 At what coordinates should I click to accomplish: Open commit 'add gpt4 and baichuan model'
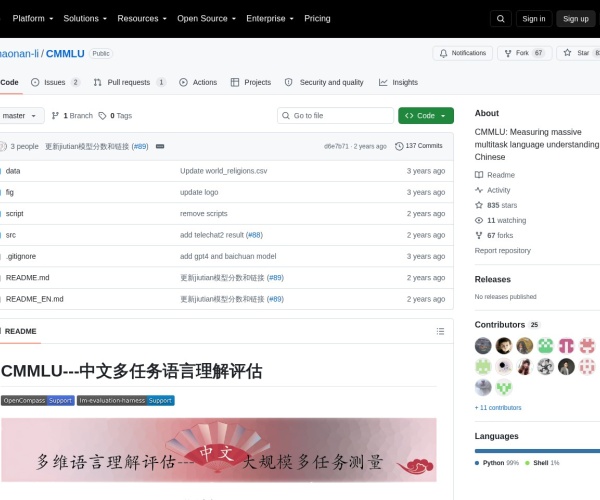[228, 256]
